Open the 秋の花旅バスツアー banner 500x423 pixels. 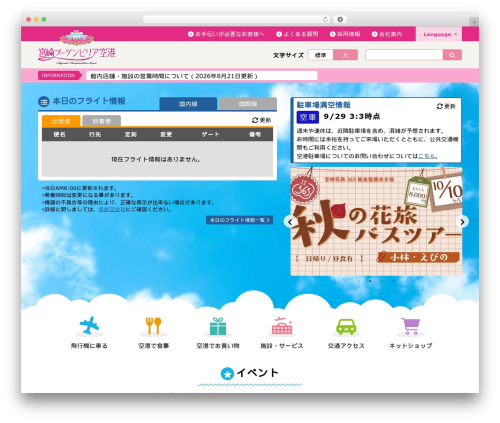click(376, 221)
